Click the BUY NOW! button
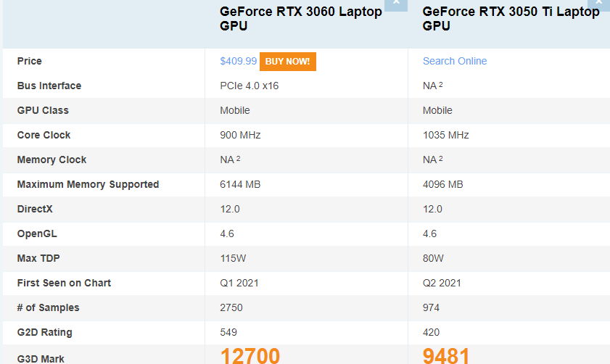This screenshot has width=610, height=364. pos(287,62)
